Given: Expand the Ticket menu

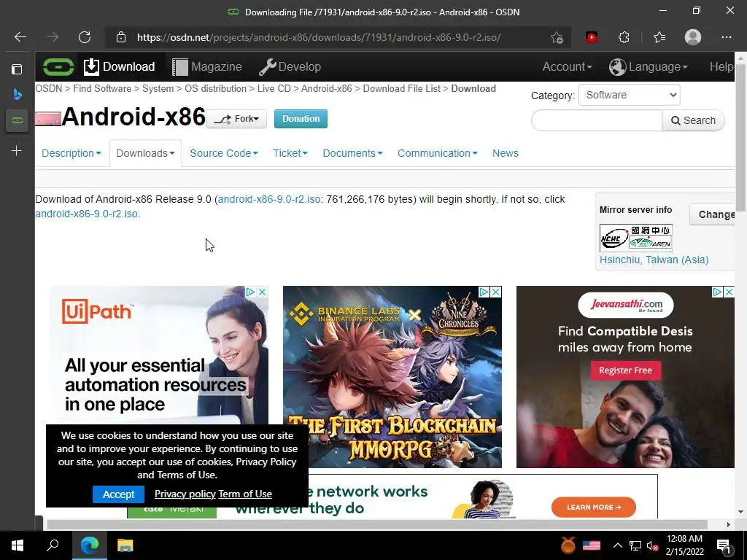Looking at the screenshot, I should pyautogui.click(x=290, y=153).
